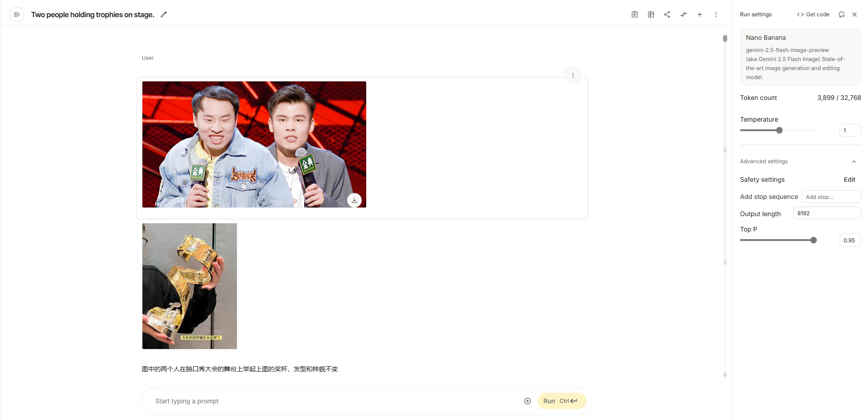Open the system instructions clipboard icon
The width and height of the screenshot is (868, 420).
pyautogui.click(x=635, y=14)
